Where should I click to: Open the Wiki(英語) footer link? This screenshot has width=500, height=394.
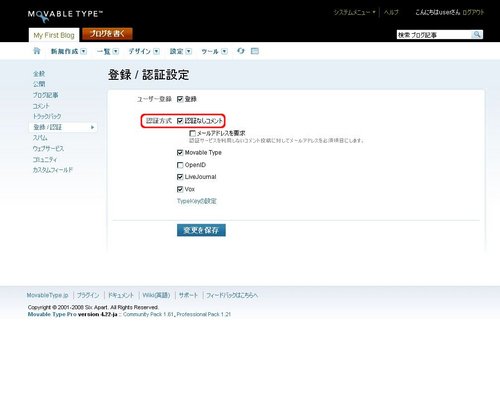tap(156, 295)
